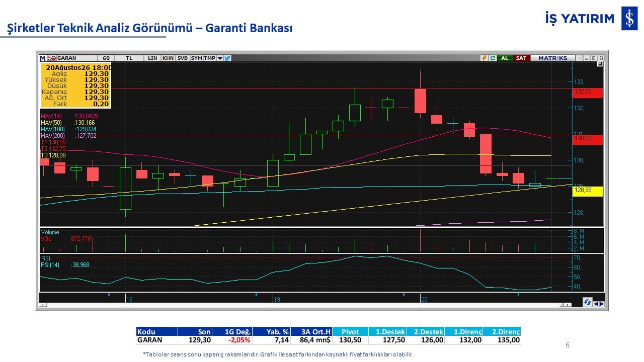The height and width of the screenshot is (362, 644).
Task: Toggle the KHN toolbar button
Action: pyautogui.click(x=168, y=58)
